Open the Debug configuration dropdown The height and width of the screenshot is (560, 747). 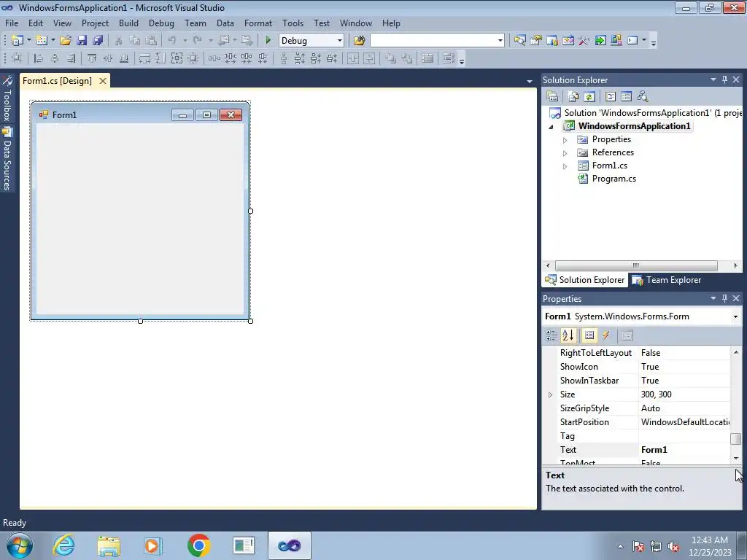[x=340, y=41]
